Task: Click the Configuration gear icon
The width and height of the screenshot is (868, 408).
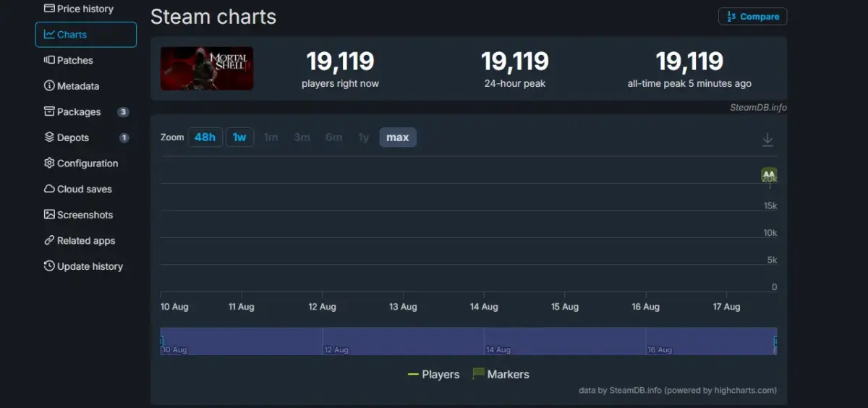Action: [x=49, y=163]
